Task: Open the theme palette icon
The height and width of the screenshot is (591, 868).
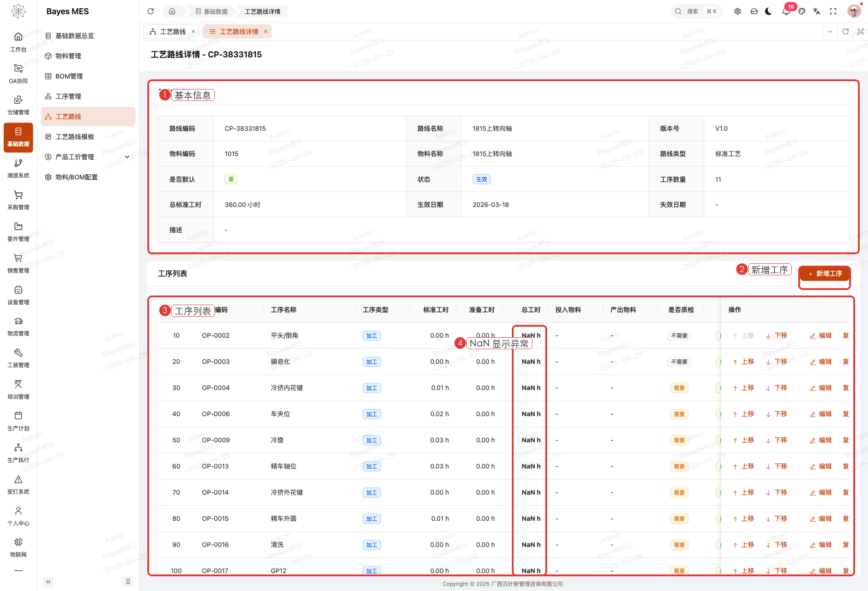Action: pyautogui.click(x=802, y=11)
